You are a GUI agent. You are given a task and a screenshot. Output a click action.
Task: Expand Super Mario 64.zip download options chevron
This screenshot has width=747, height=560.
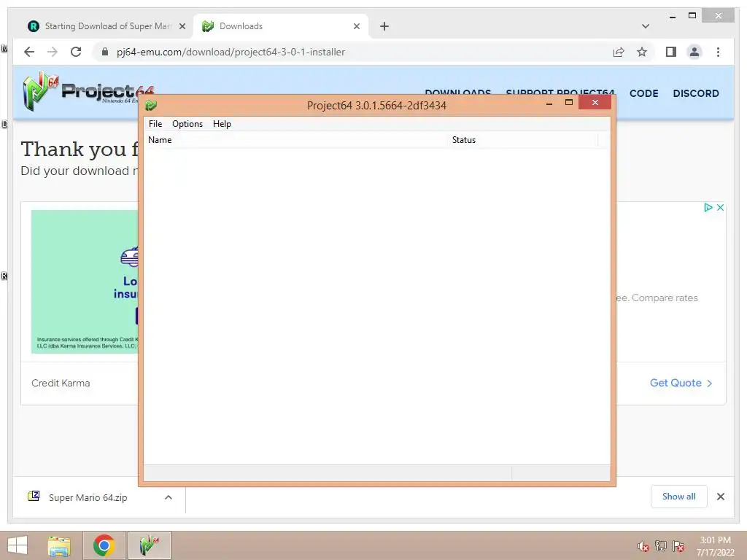(169, 497)
